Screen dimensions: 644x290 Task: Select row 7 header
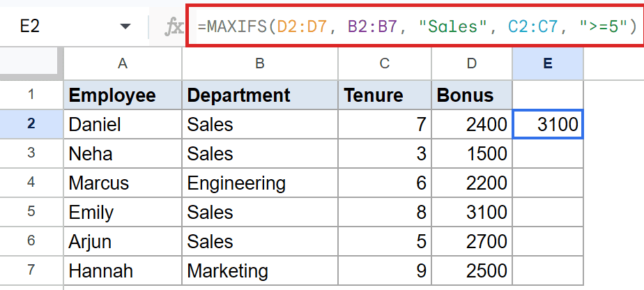pyautogui.click(x=31, y=270)
